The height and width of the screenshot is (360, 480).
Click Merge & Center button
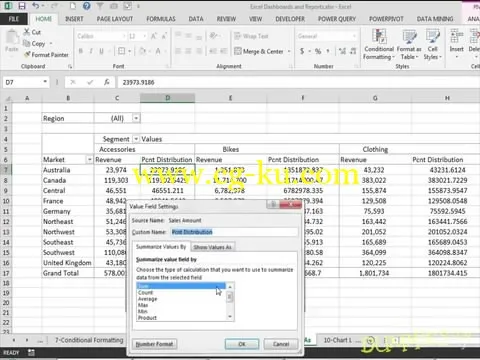(x=259, y=51)
